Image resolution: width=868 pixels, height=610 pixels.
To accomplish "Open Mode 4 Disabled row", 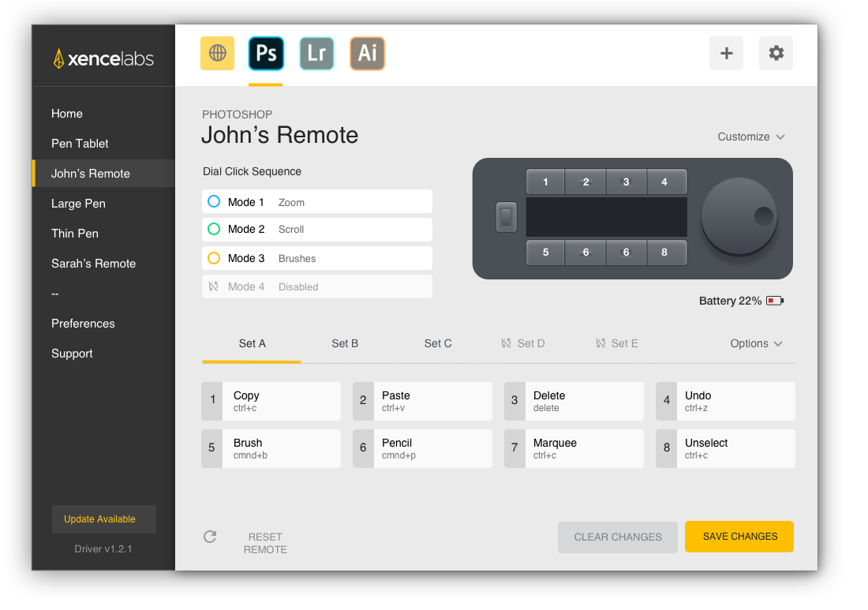I will (x=317, y=286).
